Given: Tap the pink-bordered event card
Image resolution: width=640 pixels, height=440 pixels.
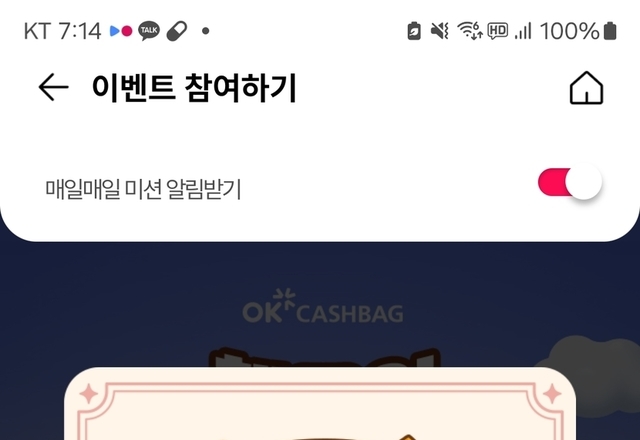Looking at the screenshot, I should (x=320, y=404).
